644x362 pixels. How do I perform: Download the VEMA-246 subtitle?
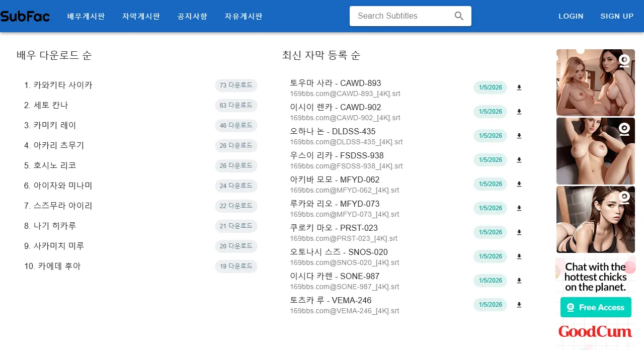click(x=519, y=305)
